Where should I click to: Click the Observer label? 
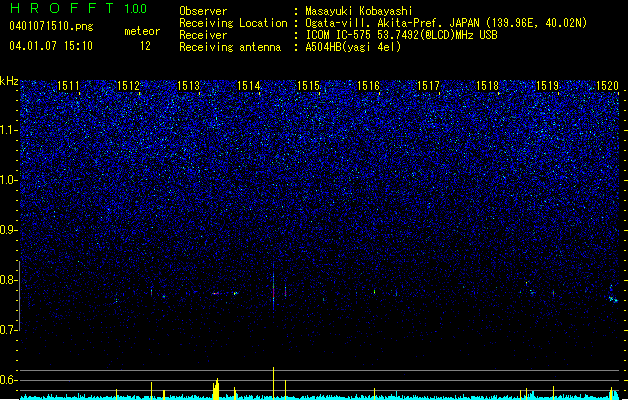[x=203, y=11]
